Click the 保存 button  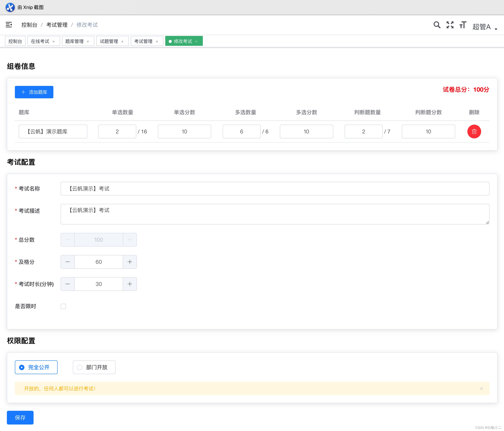pyautogui.click(x=20, y=417)
